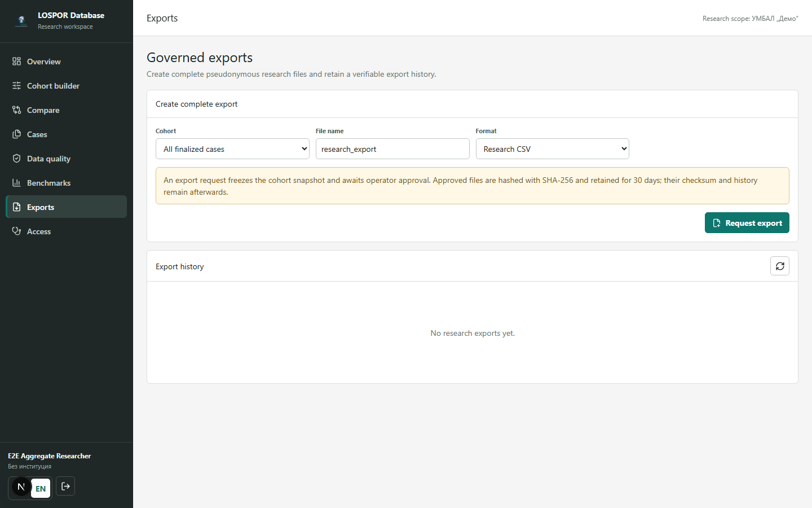
Task: Click the 'Create complete export' panel title
Action: [x=197, y=104]
